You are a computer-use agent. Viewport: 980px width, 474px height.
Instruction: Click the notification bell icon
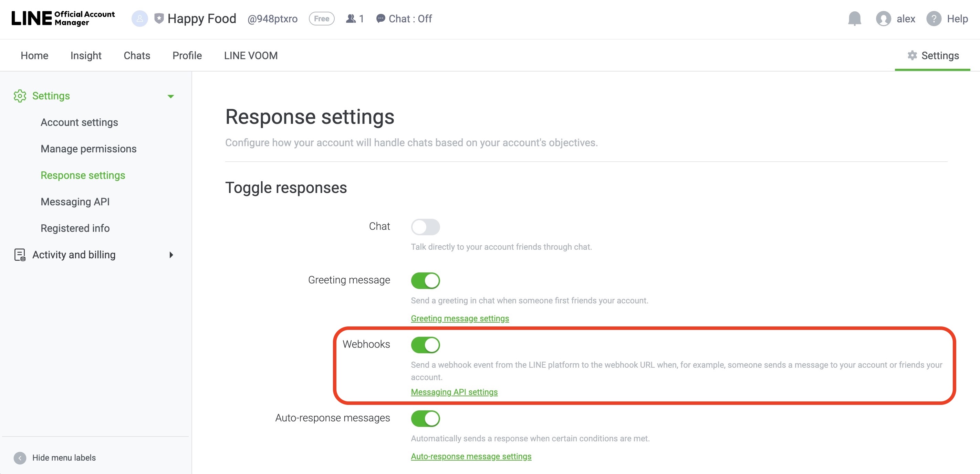click(854, 18)
